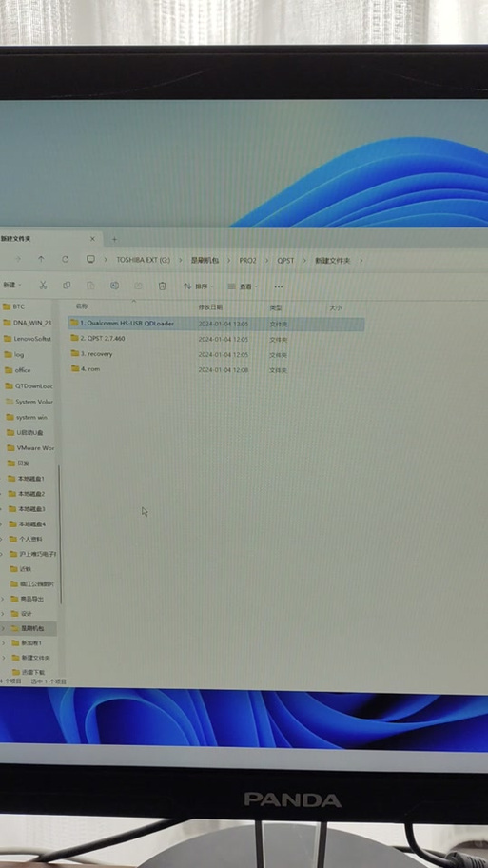Select System Volur folder in sidebar
This screenshot has width=488, height=868.
[x=28, y=402]
